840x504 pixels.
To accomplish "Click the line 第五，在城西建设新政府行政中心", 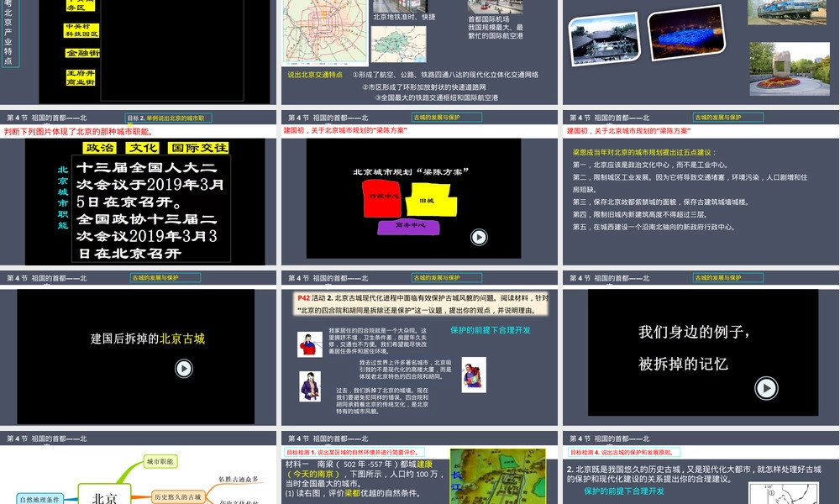I will pos(654,227).
